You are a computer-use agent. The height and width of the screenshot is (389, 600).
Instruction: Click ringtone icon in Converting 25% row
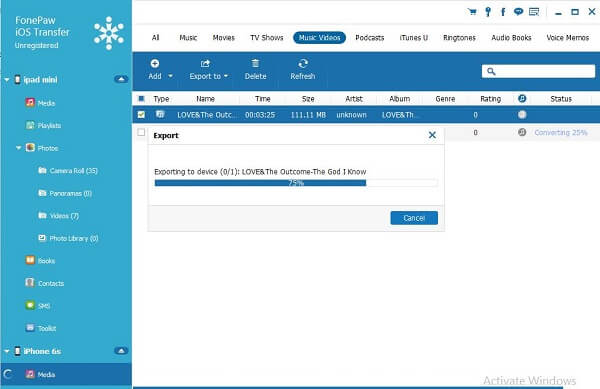(x=522, y=132)
